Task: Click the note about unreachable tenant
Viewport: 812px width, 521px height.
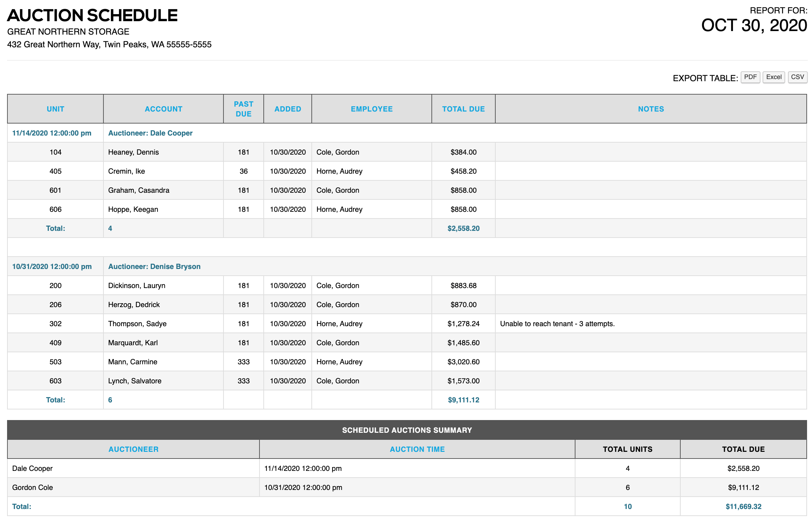Action: click(557, 323)
